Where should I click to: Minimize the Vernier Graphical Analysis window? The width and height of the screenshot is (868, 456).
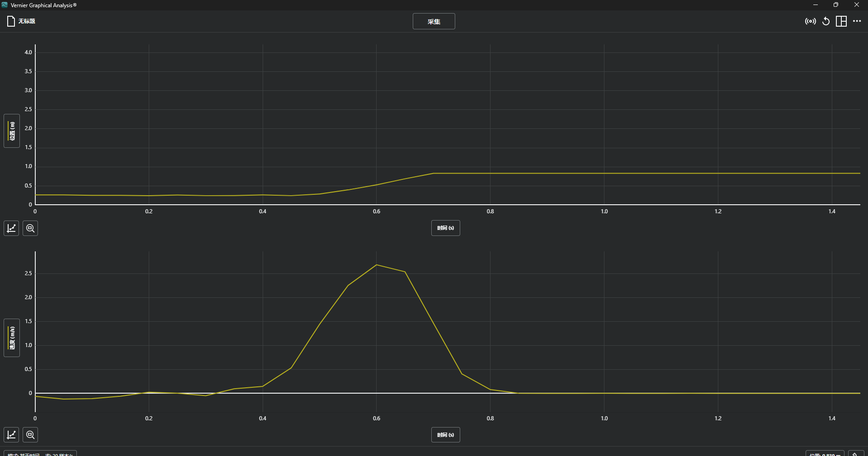(x=816, y=5)
